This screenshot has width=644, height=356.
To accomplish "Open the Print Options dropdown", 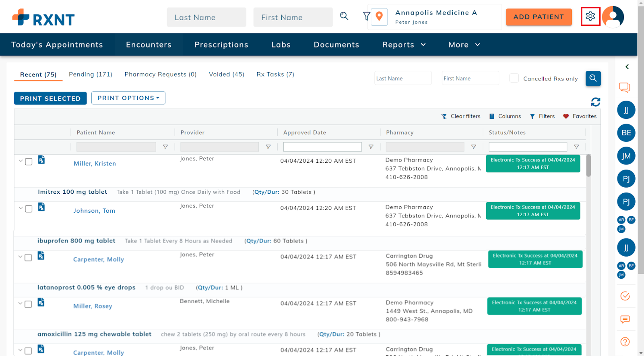I will coord(128,98).
